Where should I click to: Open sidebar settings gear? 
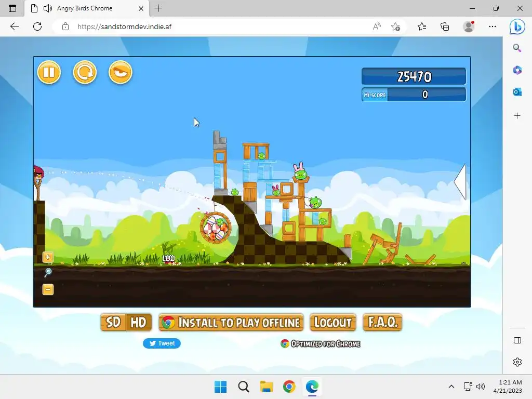(517, 362)
